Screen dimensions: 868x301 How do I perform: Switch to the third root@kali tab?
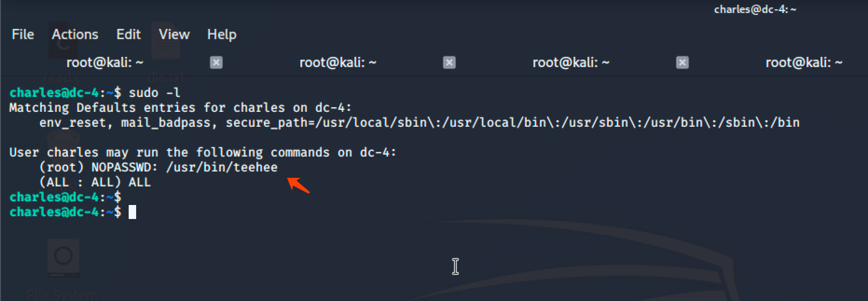pos(571,62)
